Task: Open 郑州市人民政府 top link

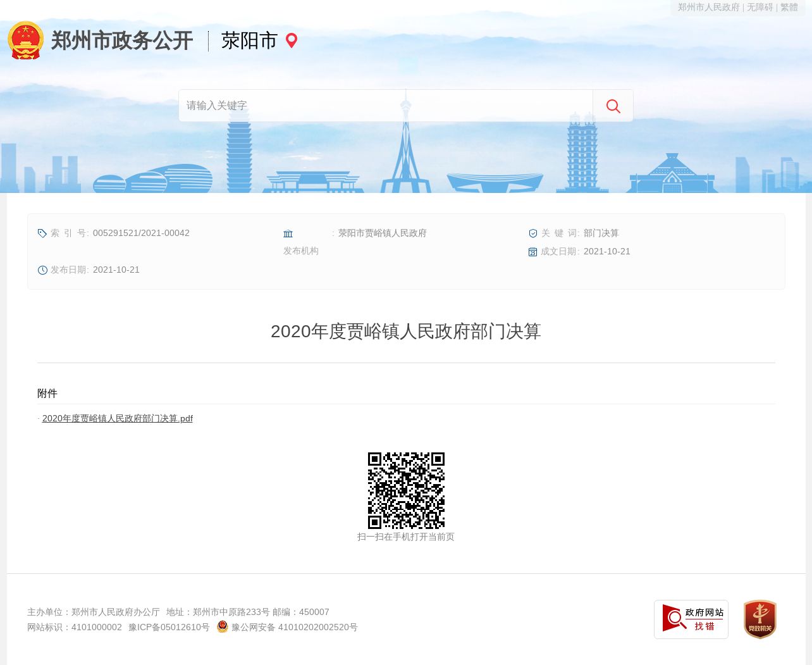Action: [708, 7]
